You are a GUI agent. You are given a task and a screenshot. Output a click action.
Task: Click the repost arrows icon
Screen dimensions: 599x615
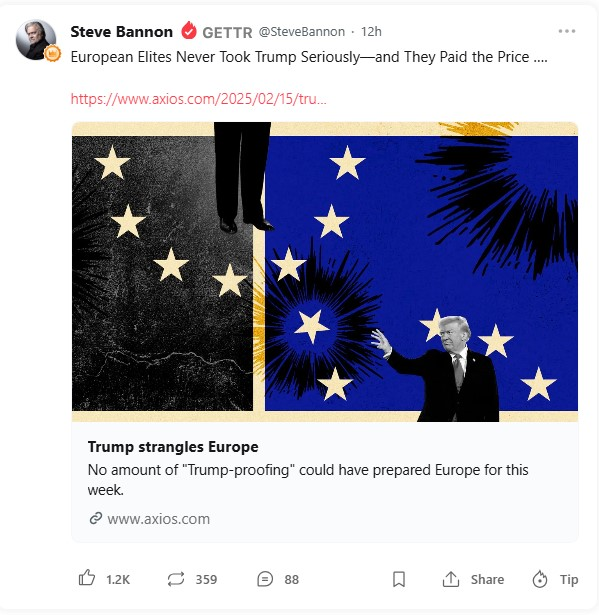(176, 579)
